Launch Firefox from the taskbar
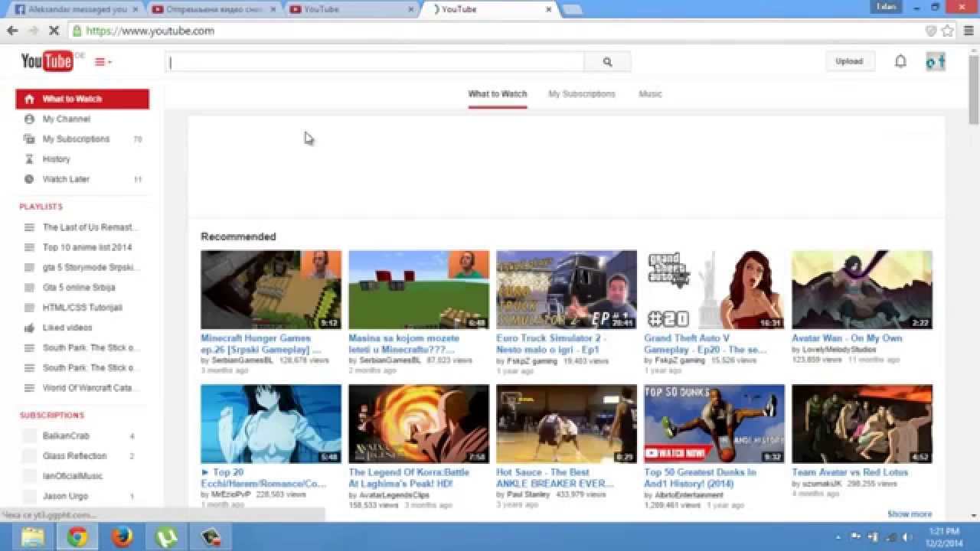980x551 pixels. (x=121, y=537)
